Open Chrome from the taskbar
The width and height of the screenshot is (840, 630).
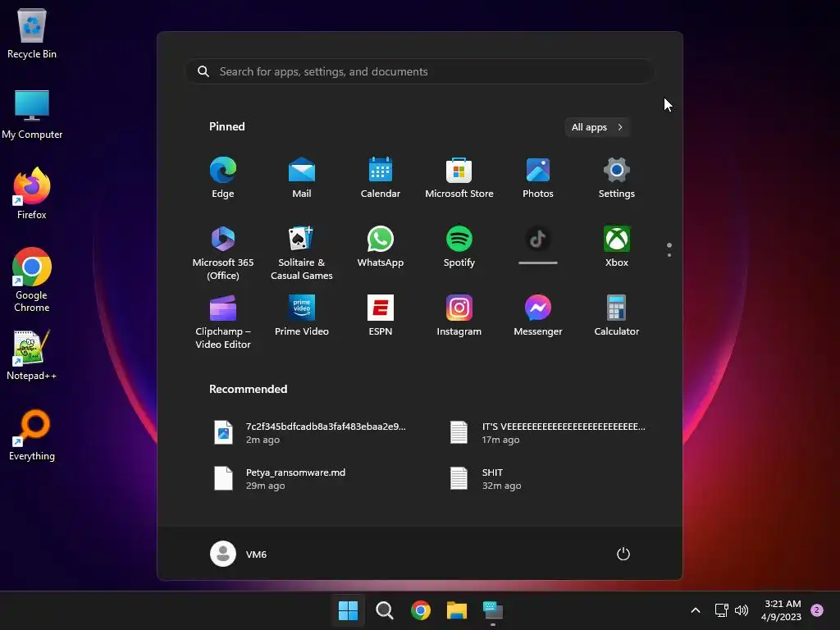coord(421,610)
